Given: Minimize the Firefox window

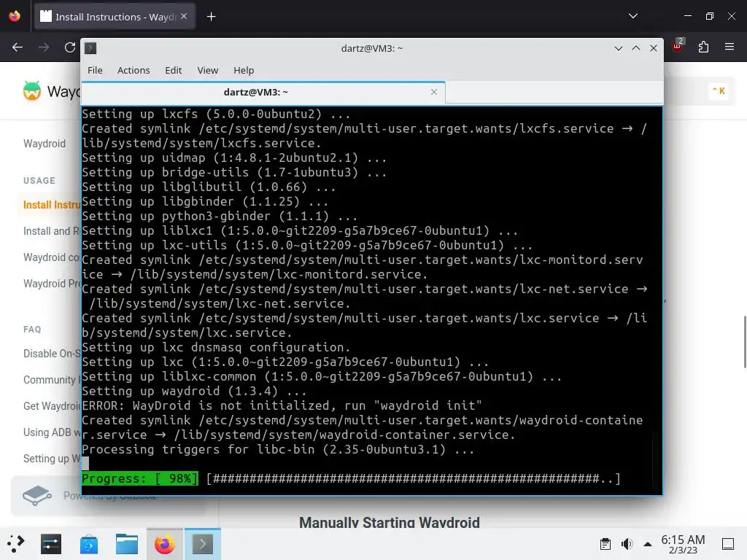Looking at the screenshot, I should pyautogui.click(x=687, y=16).
